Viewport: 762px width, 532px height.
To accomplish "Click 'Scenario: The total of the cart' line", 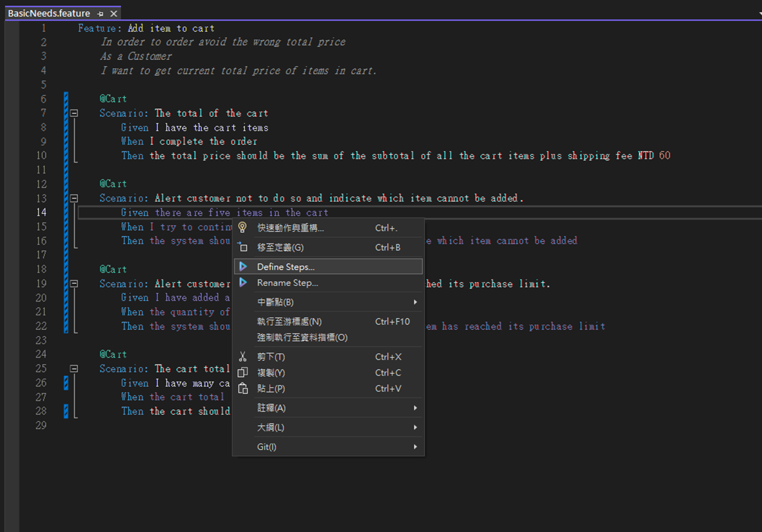I will click(x=184, y=113).
